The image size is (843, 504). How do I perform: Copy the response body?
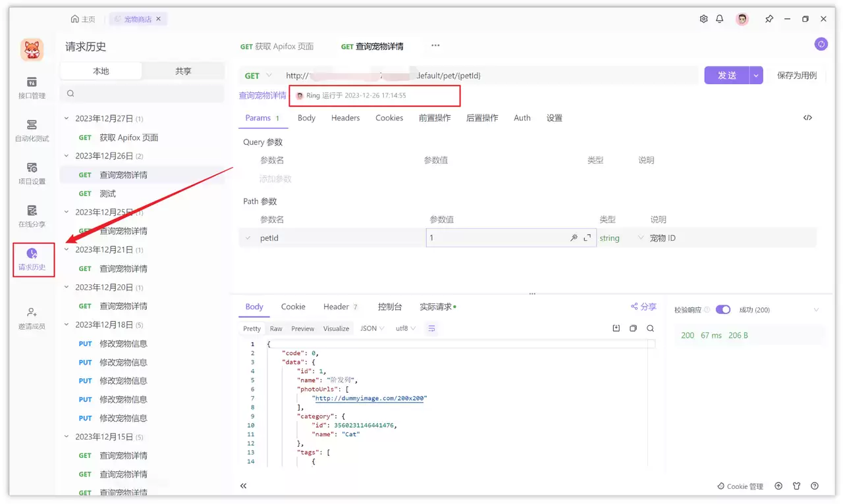(x=633, y=328)
